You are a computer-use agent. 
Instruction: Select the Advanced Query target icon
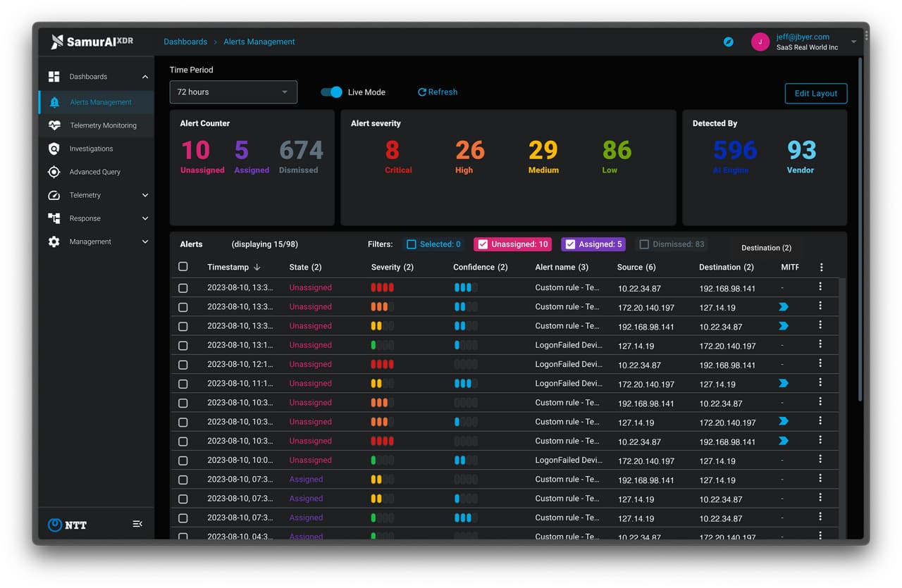point(54,172)
